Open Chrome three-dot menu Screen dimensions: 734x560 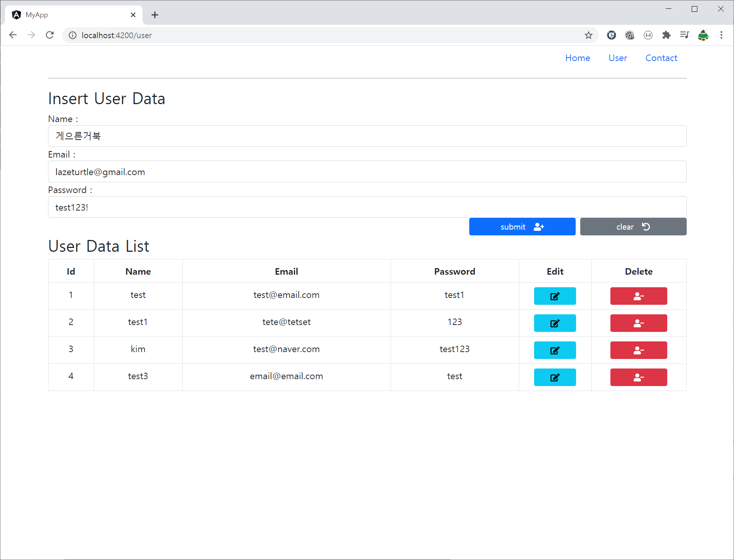point(721,35)
